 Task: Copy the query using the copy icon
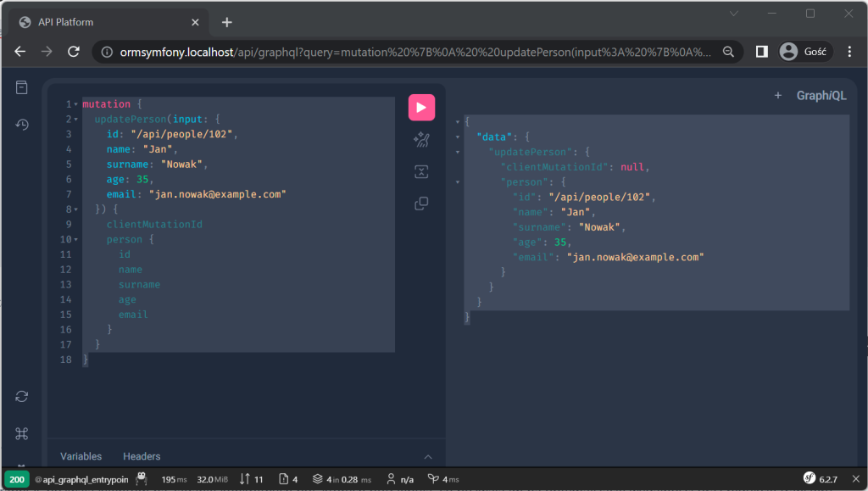coord(421,204)
